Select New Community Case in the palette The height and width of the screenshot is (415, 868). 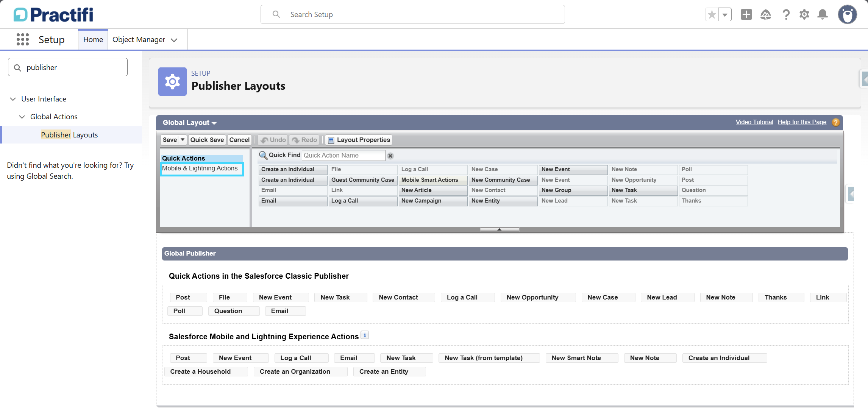click(503, 180)
